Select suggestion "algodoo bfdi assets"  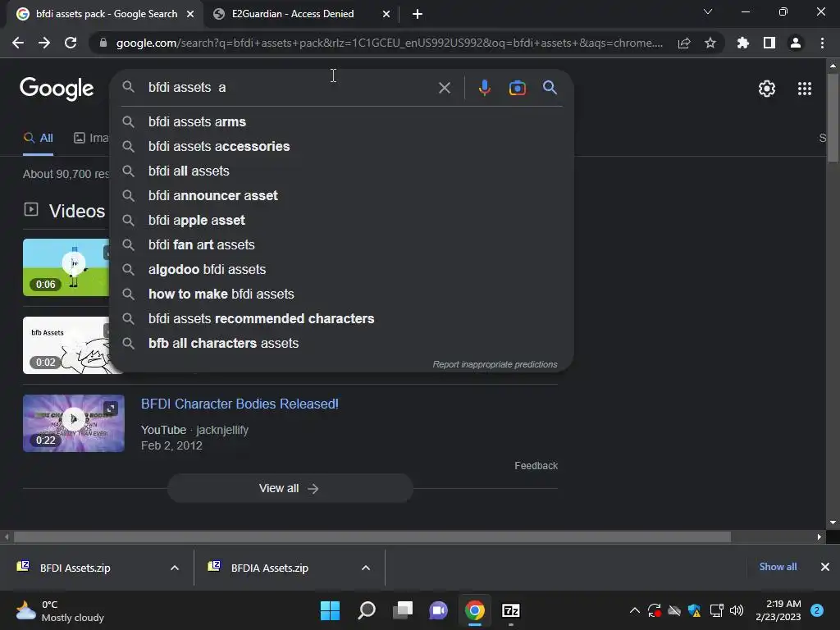pos(342,269)
